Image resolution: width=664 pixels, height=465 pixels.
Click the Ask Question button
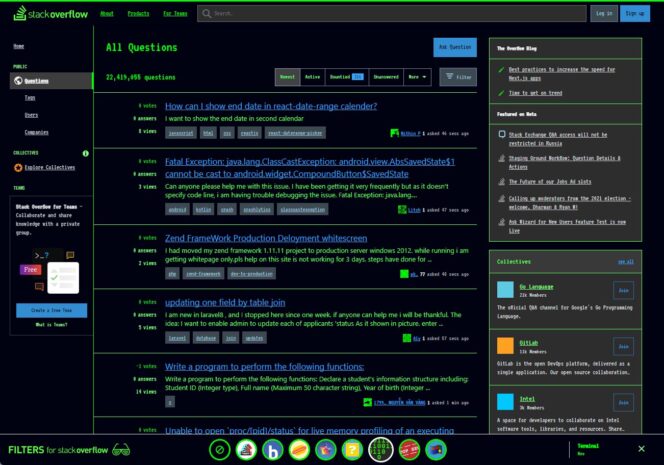tap(455, 47)
